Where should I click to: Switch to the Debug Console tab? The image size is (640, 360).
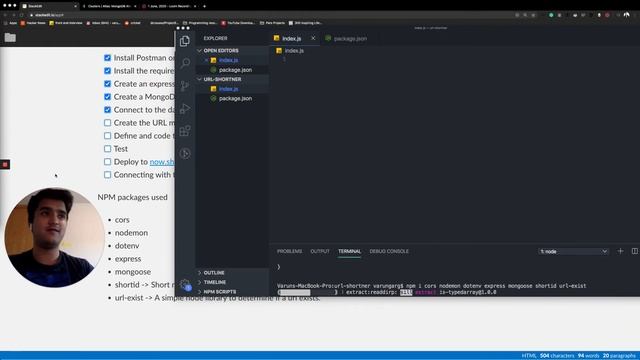tap(389, 251)
